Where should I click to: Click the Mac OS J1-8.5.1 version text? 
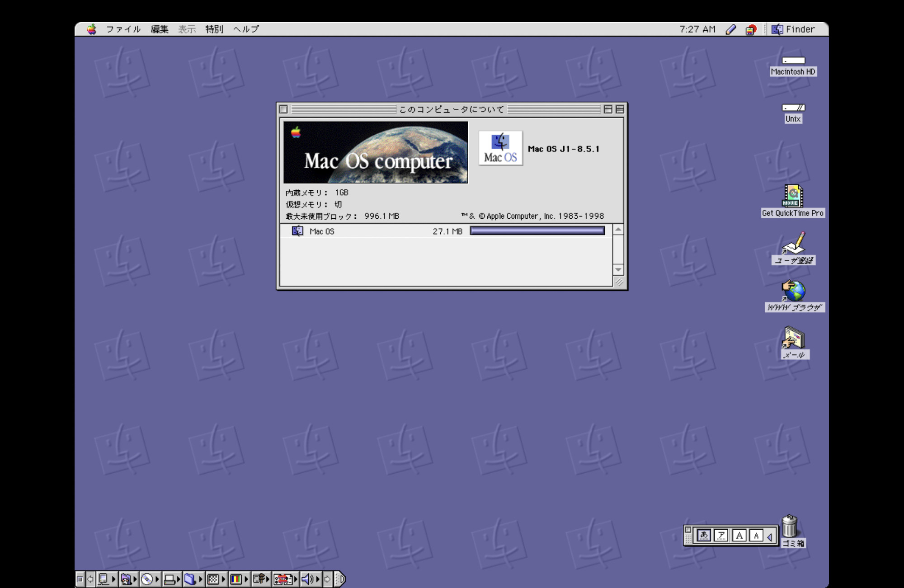[x=564, y=149]
